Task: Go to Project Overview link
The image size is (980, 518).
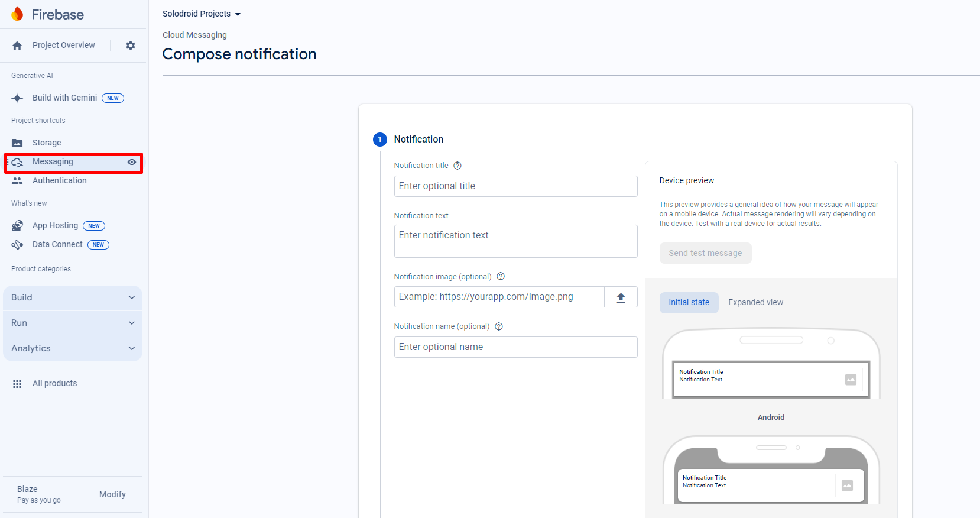Action: (x=63, y=46)
